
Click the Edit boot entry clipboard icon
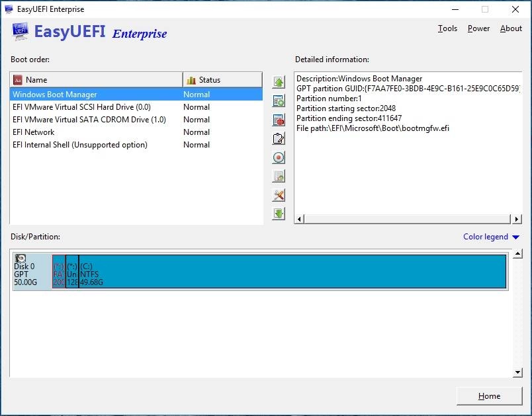[279, 139]
